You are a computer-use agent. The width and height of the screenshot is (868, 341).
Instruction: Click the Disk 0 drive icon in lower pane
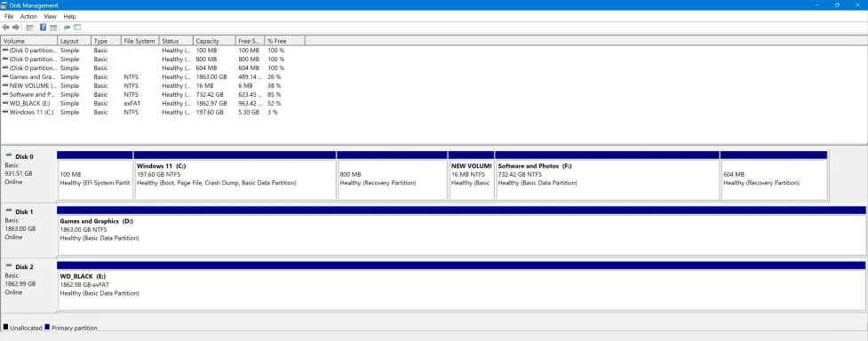[8, 156]
